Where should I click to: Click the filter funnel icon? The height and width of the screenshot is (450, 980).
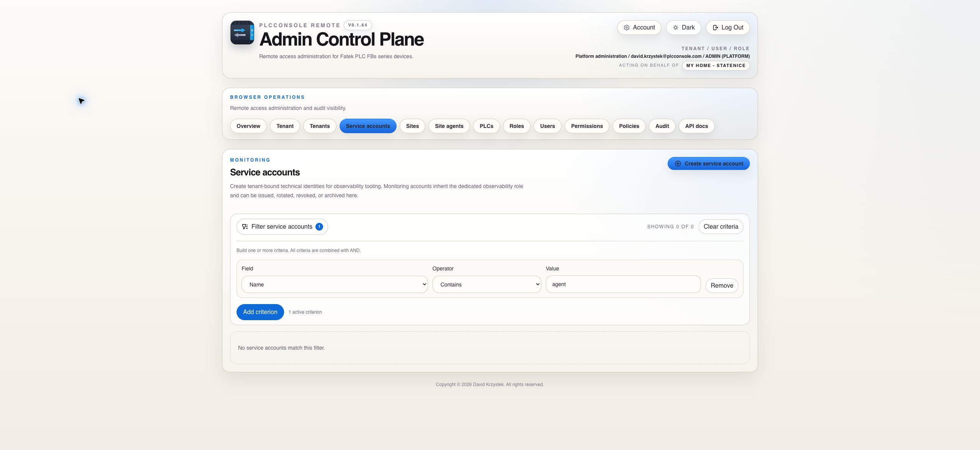point(245,227)
